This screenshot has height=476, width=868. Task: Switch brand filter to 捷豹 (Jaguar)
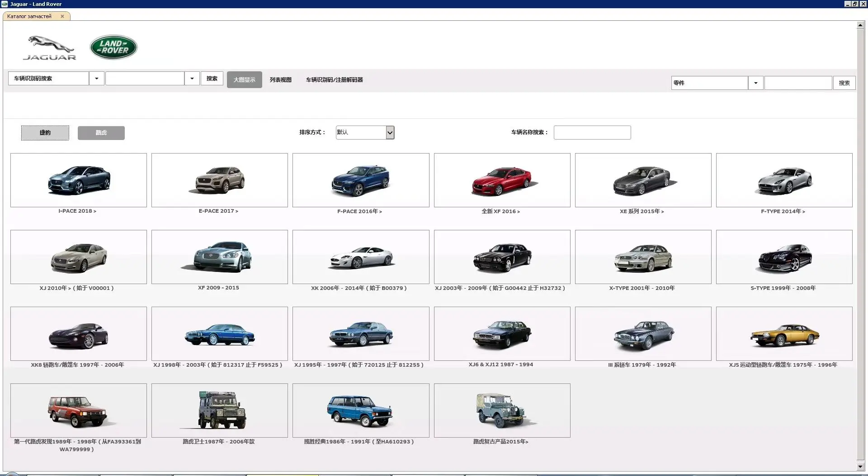tap(45, 133)
